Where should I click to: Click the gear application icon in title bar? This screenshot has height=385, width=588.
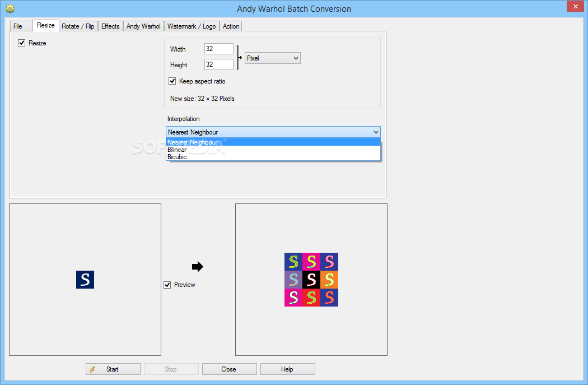point(10,8)
